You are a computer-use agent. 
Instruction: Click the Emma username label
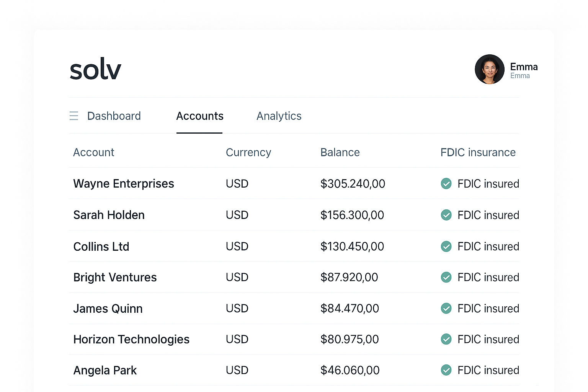(x=519, y=75)
